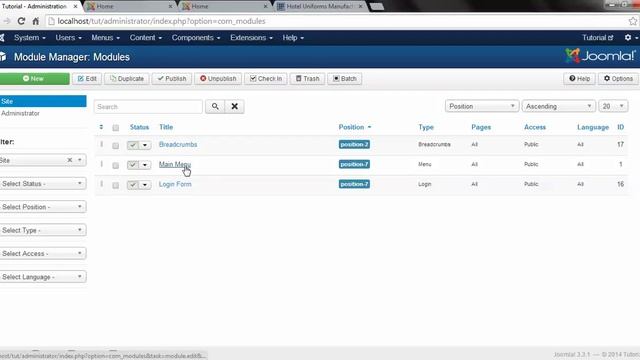This screenshot has width=640, height=360.
Task: Click the green New button
Action: (x=34, y=78)
